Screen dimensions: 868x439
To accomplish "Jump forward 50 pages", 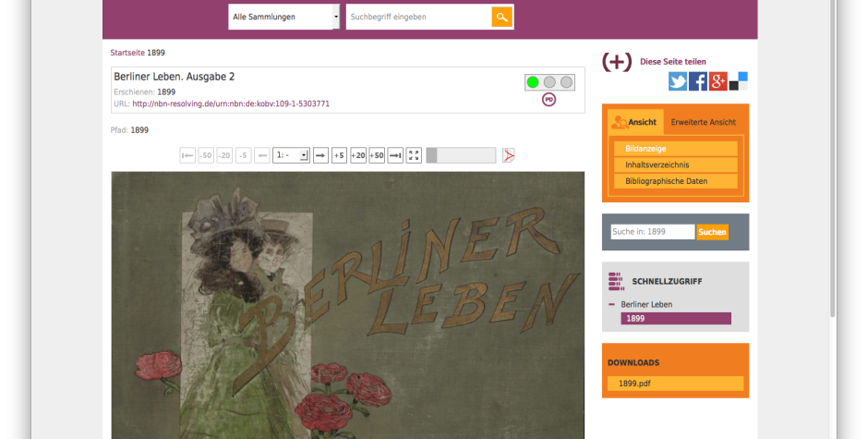I will pos(377,156).
